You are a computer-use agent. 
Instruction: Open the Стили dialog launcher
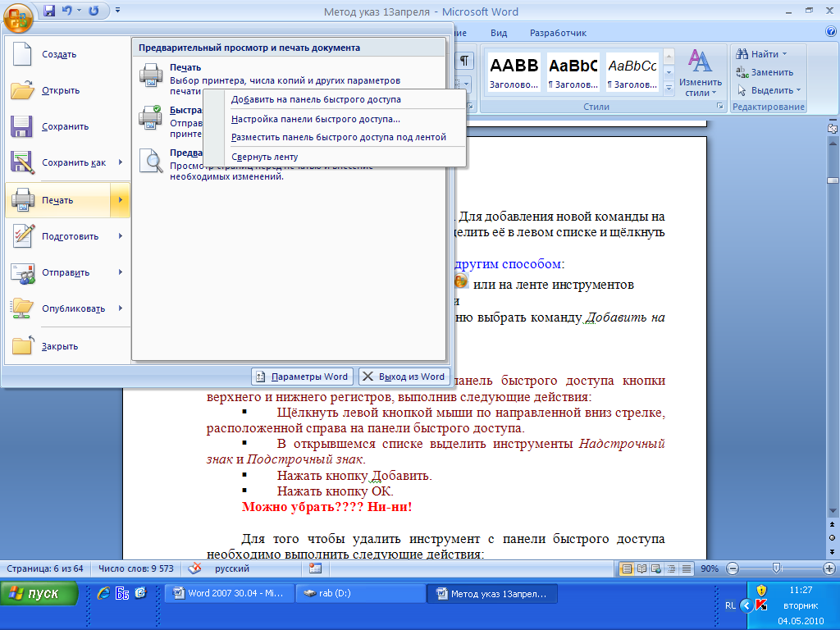point(720,107)
